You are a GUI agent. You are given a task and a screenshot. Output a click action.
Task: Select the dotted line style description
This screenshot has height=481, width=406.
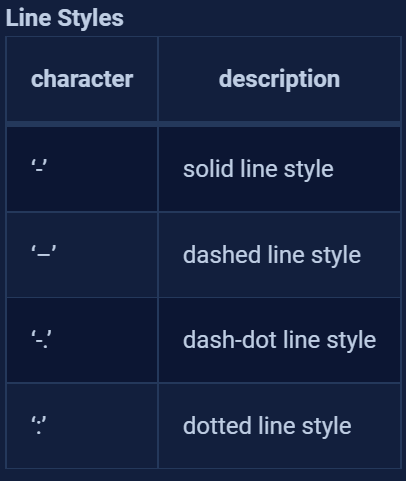[x=267, y=426]
